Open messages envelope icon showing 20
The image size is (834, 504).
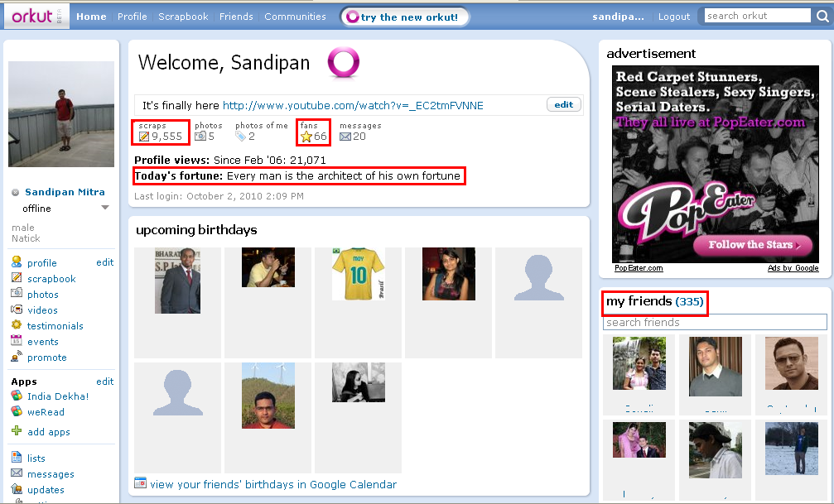pos(345,137)
